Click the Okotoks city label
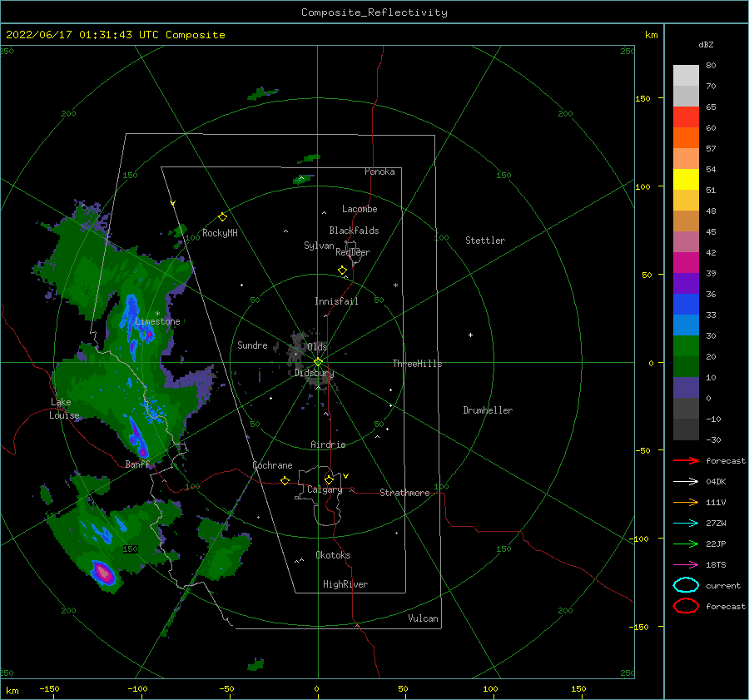Viewport: 749px width, 700px height. pyautogui.click(x=333, y=555)
